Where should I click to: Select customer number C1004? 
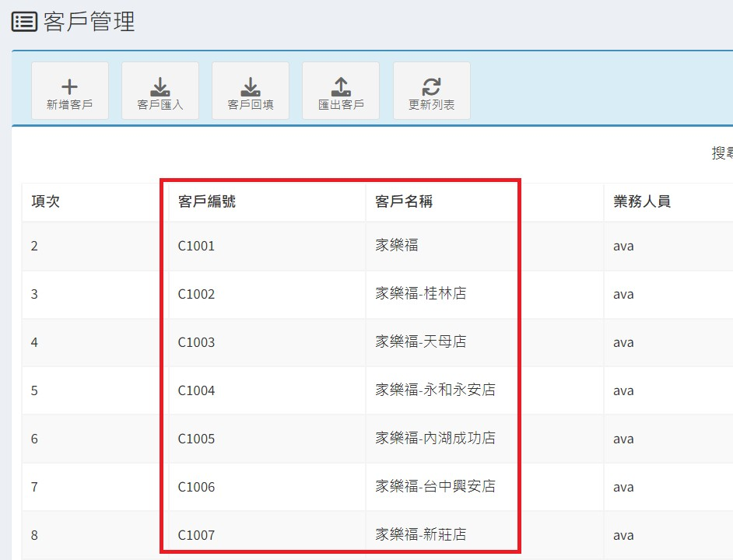[196, 390]
